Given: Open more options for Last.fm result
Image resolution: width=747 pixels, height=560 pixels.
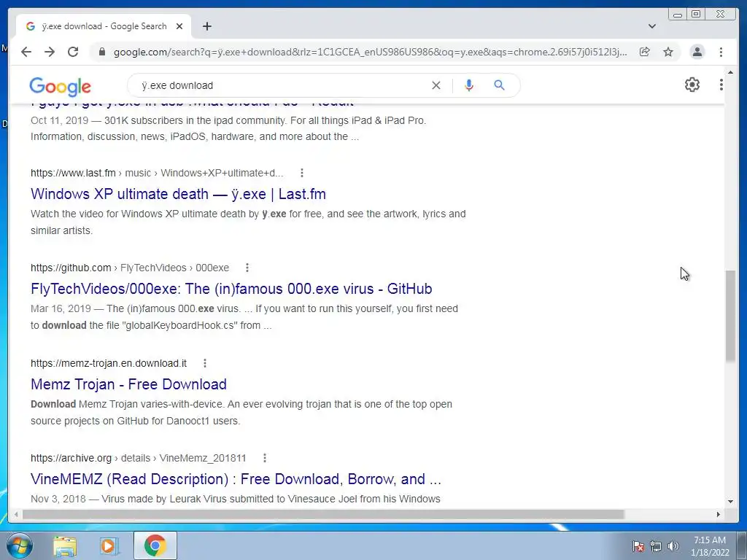Looking at the screenshot, I should tap(301, 173).
